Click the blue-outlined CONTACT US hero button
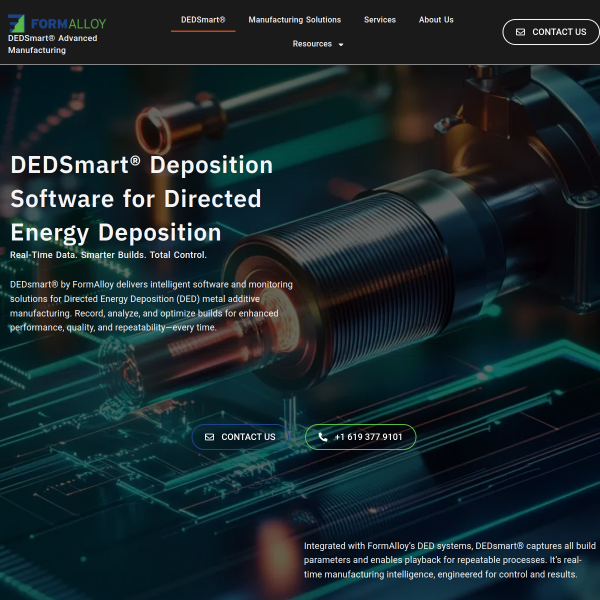 click(x=240, y=437)
